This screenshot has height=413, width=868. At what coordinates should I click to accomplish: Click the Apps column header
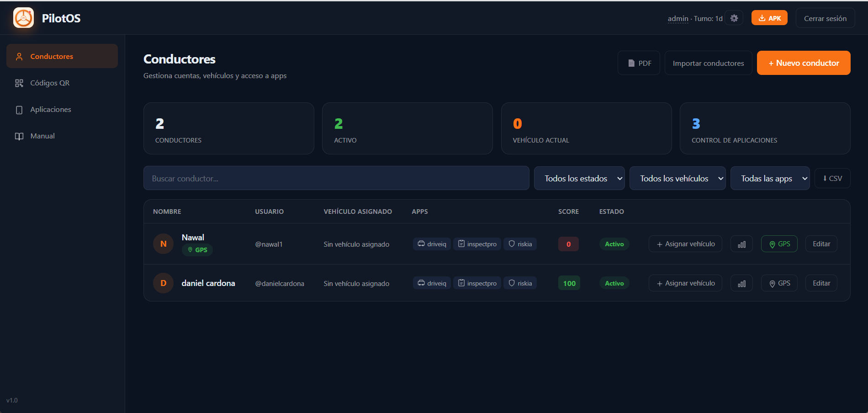[x=419, y=212]
